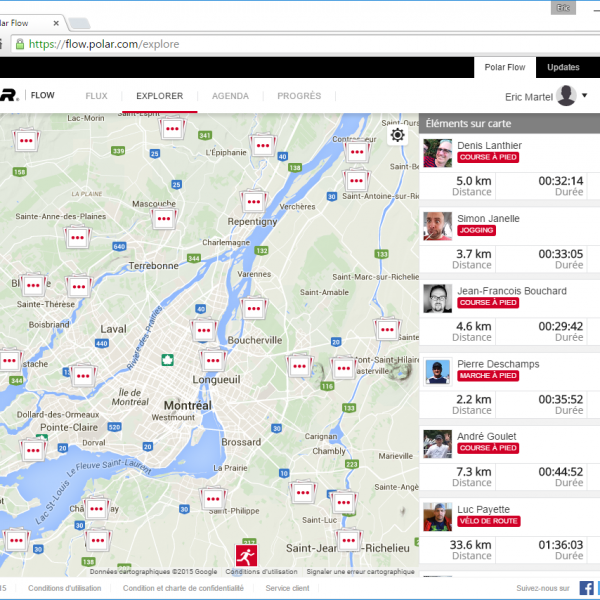Click the Eric Martel profile avatar
Image resolution: width=600 pixels, height=600 pixels.
pos(566,96)
